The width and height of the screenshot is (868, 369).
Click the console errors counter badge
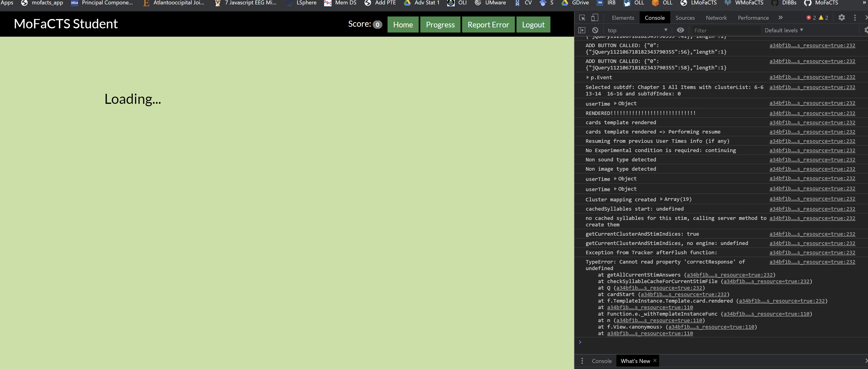tap(811, 17)
